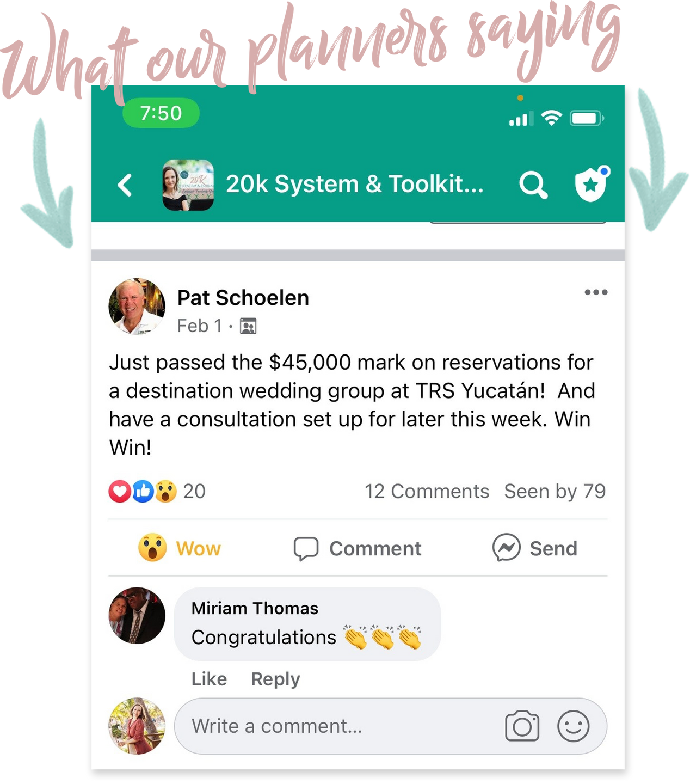The height and width of the screenshot is (784, 690).
Task: Open Miriam Thomas's profile photo
Action: coord(137,615)
